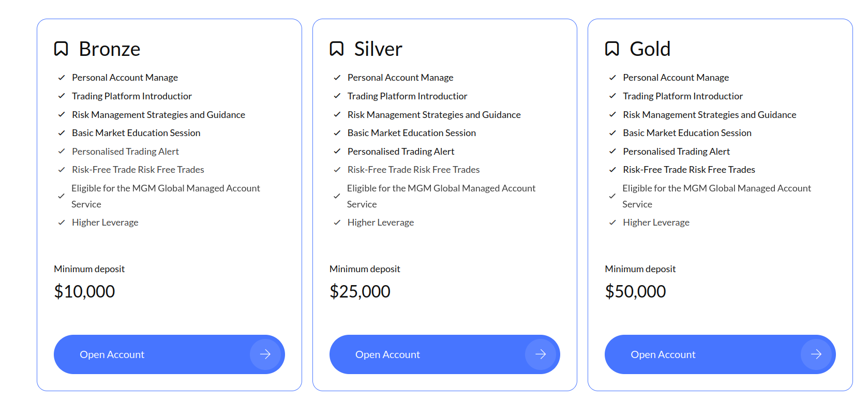Click the arrow circle in Gold Open Account
The width and height of the screenshot is (868, 401).
[x=816, y=354]
